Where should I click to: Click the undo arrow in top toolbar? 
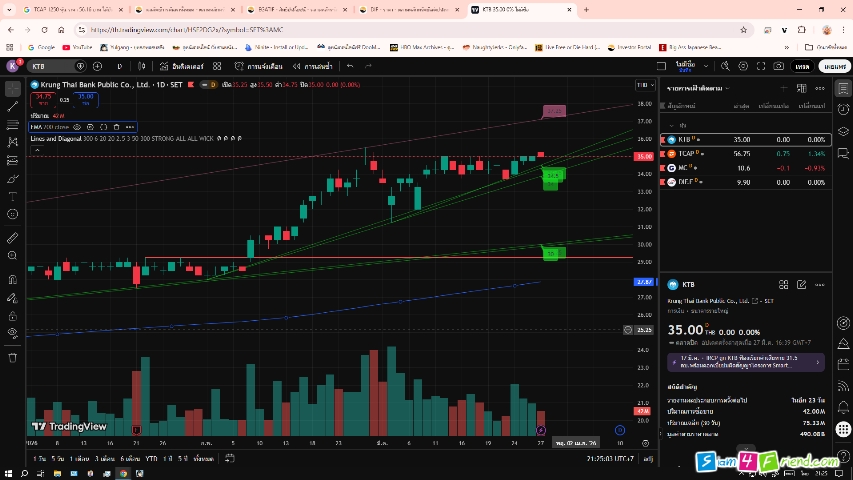tap(350, 66)
